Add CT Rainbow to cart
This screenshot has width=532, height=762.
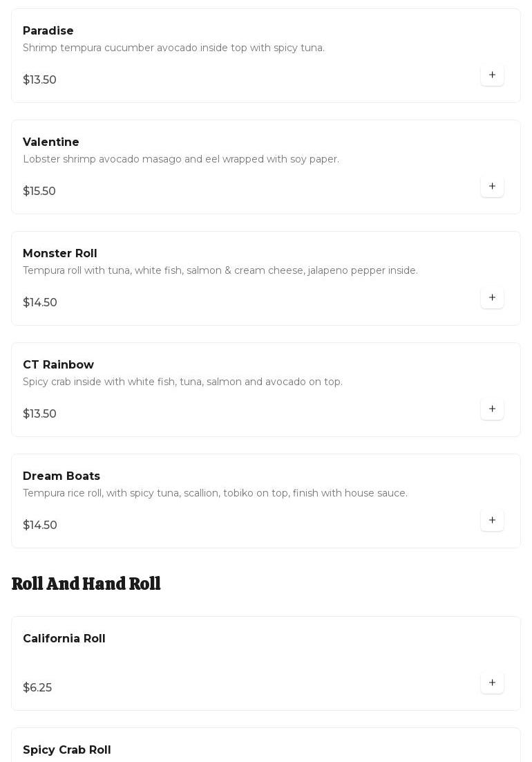pyautogui.click(x=492, y=409)
